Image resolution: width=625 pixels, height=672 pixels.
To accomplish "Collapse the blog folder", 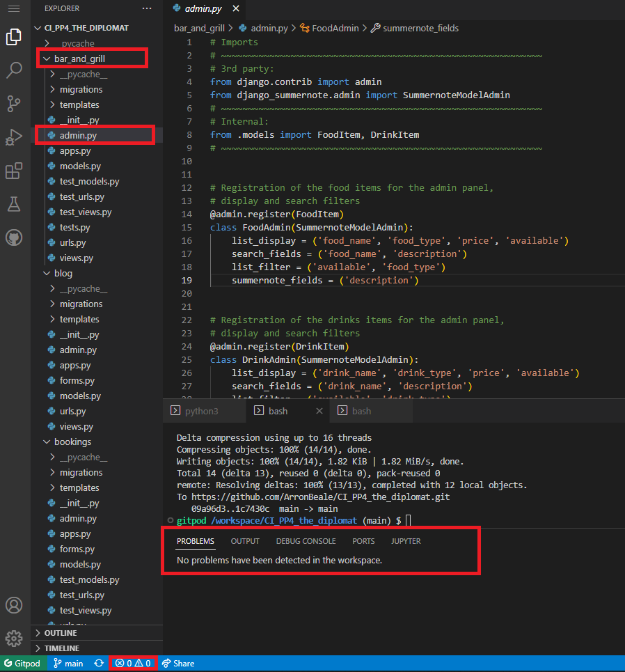I will point(63,274).
